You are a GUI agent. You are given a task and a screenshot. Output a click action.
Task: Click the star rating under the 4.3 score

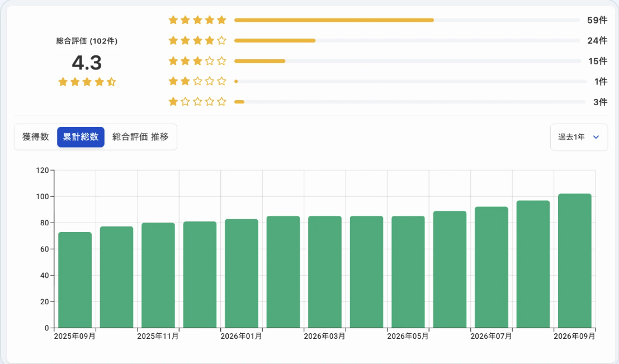pyautogui.click(x=87, y=82)
